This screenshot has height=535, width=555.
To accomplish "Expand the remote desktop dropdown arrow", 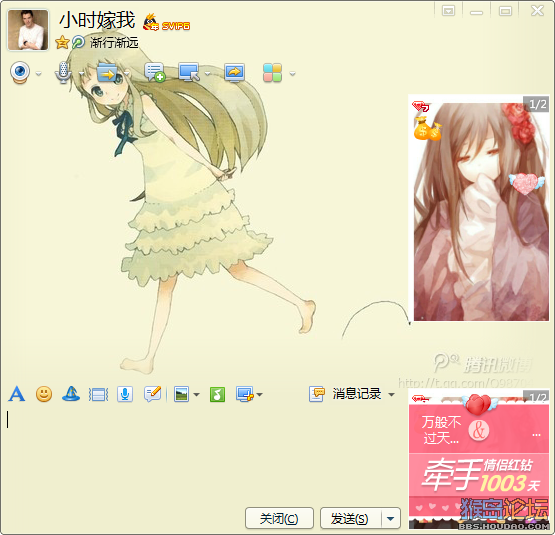I will [207, 74].
